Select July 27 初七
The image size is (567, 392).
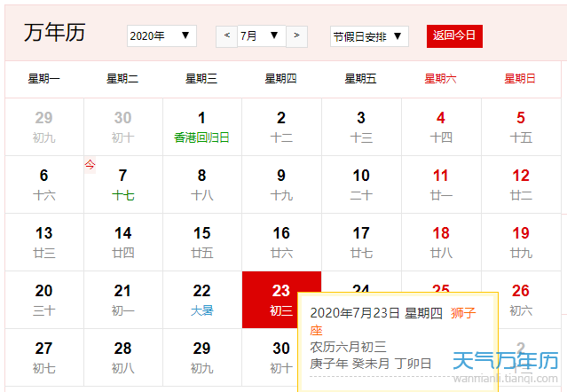coord(44,357)
